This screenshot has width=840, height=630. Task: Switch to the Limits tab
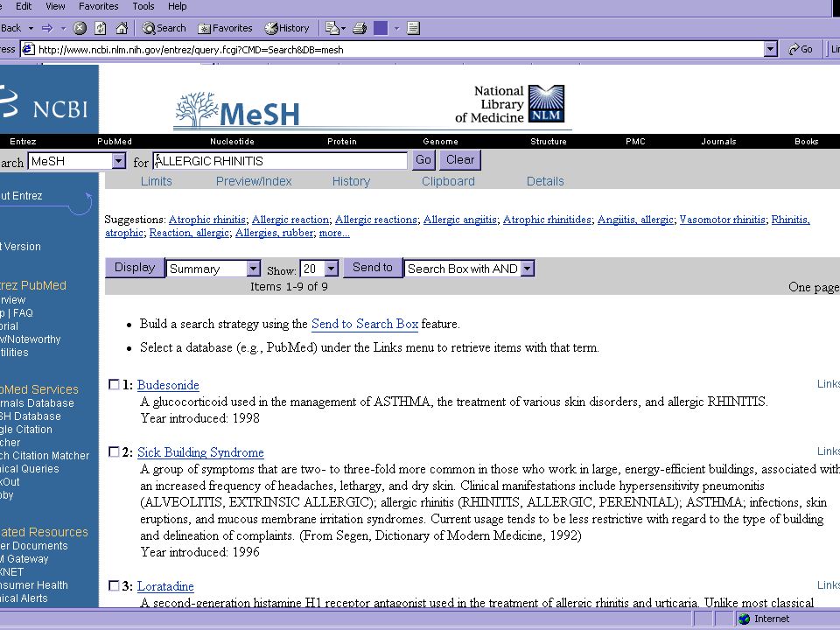pos(157,181)
